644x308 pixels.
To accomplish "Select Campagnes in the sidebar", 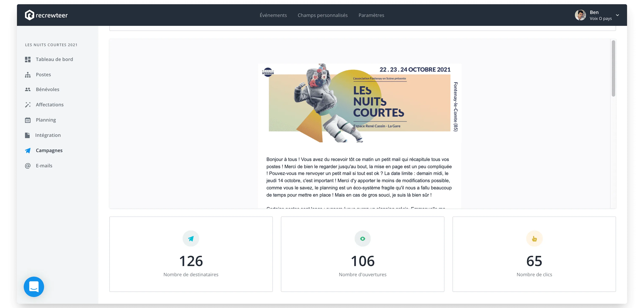I will coord(49,150).
